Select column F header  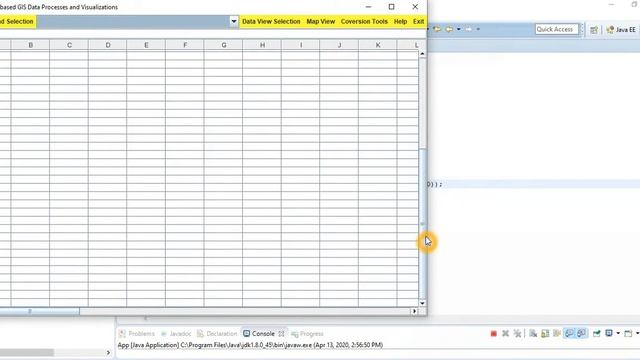point(185,45)
